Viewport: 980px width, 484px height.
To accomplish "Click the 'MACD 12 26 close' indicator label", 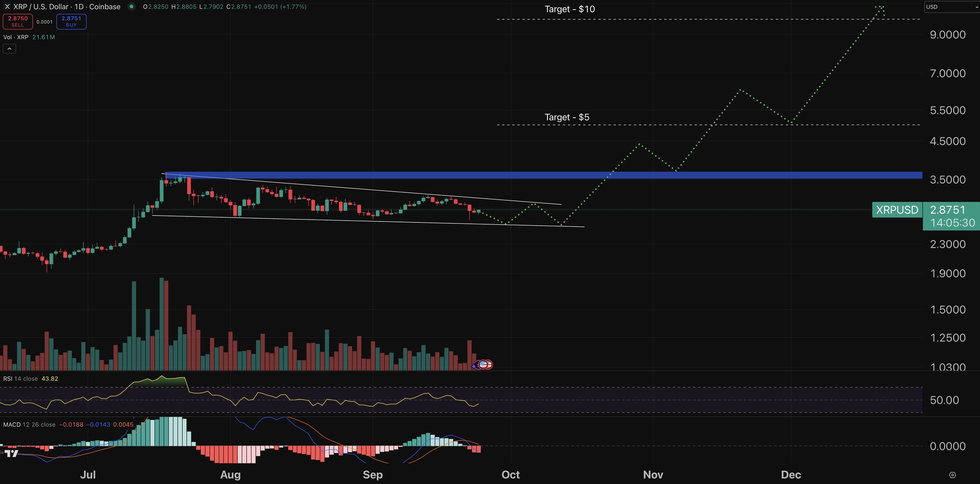I will tap(29, 425).
